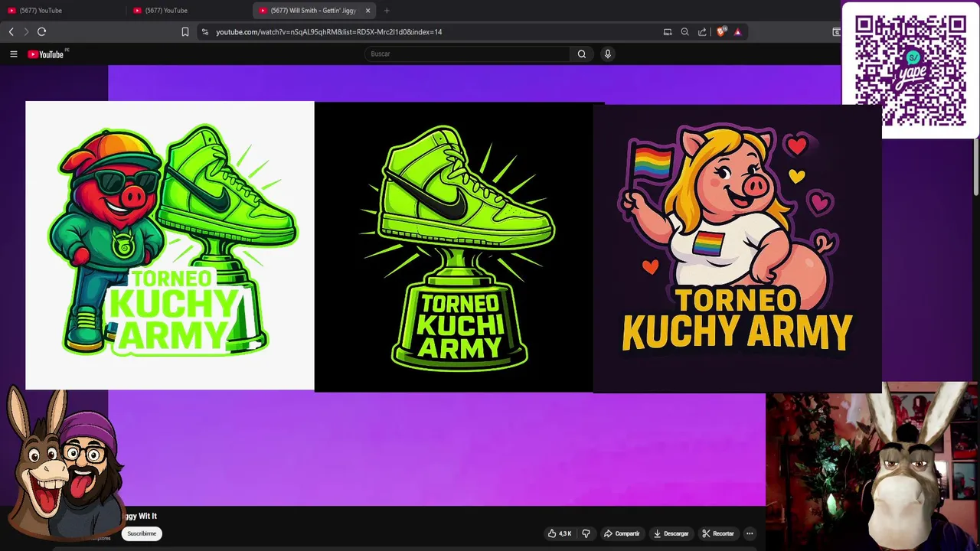Reload the page with the refresh icon
The width and height of the screenshot is (980, 551).
(42, 31)
